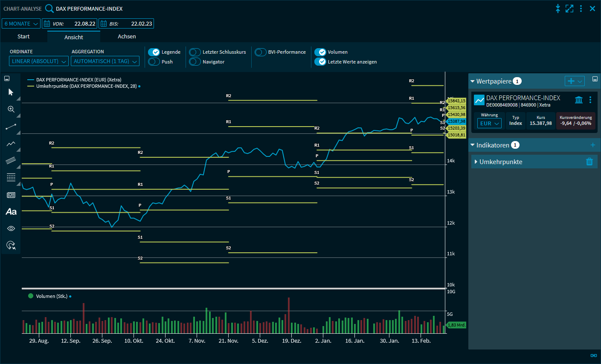Open the Linear (Absolut) ordinate dropdown

39,61
